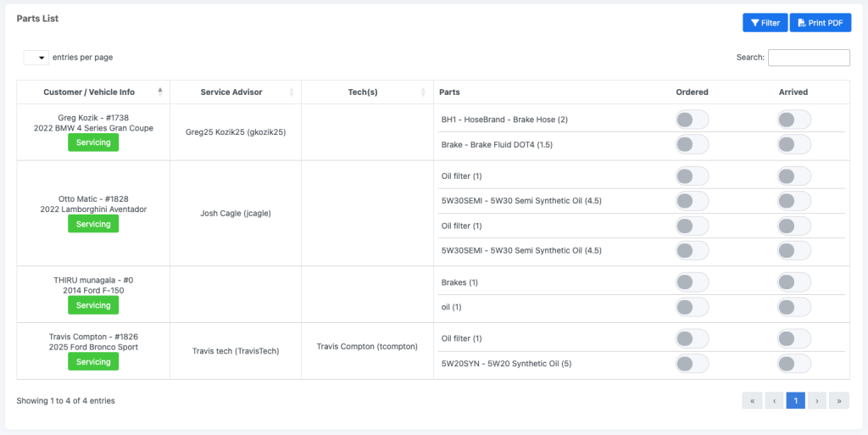Sort by Tech(s) column arrows

[x=423, y=92]
